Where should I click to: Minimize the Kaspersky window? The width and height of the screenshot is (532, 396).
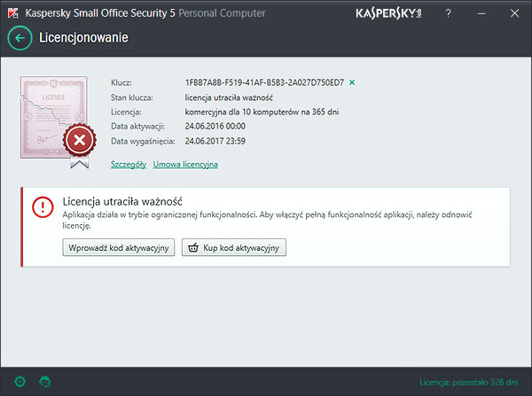[x=481, y=13]
